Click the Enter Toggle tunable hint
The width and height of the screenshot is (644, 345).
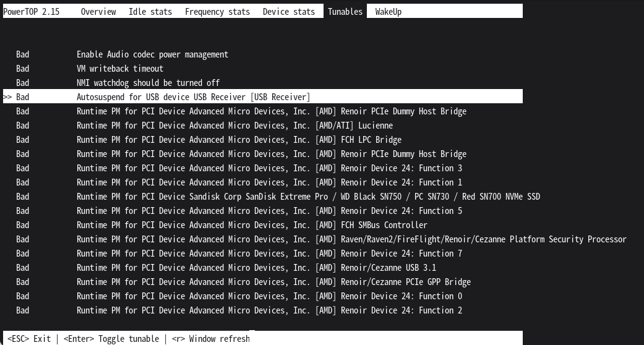[x=111, y=339]
